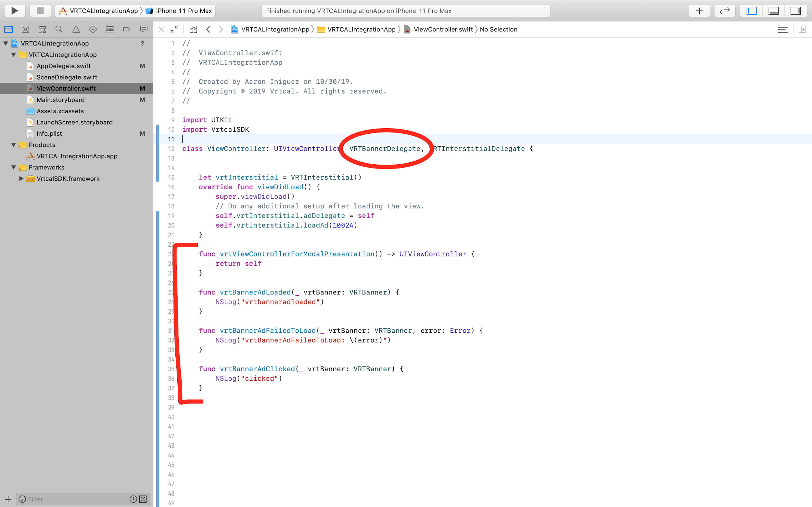Click the Run (play) button

point(14,11)
